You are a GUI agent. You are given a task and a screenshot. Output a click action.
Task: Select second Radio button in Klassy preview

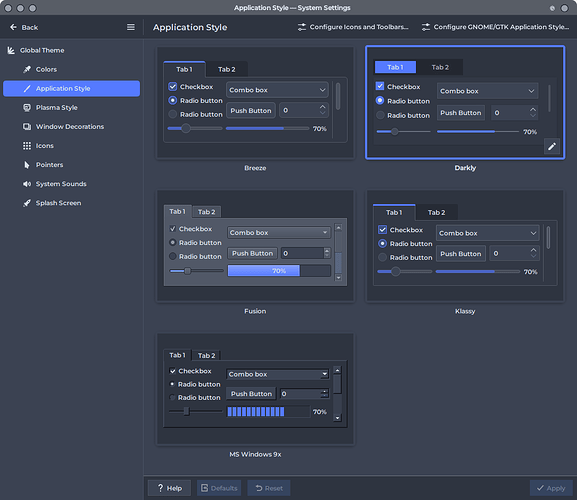tap(382, 257)
